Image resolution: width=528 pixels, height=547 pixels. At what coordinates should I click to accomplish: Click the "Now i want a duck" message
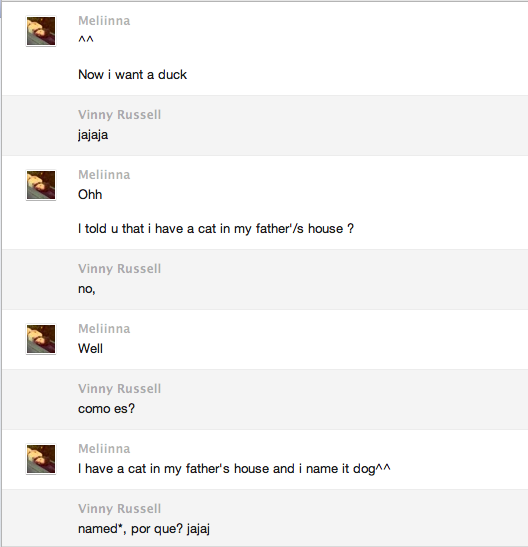click(x=133, y=75)
